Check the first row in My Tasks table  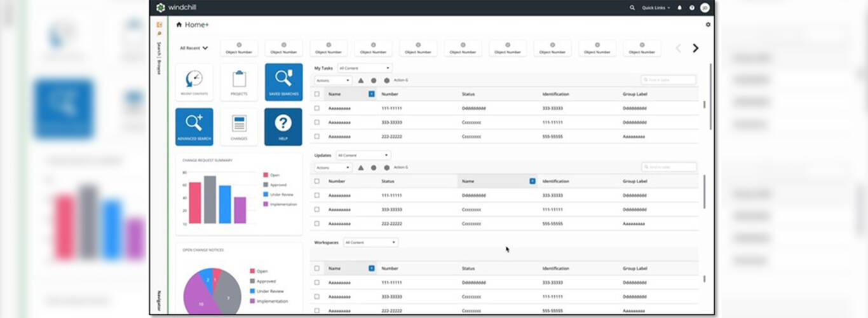317,108
